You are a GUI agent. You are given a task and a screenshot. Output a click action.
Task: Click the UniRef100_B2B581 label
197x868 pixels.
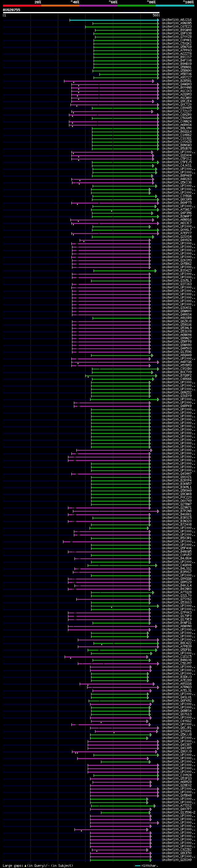[x=177, y=81]
